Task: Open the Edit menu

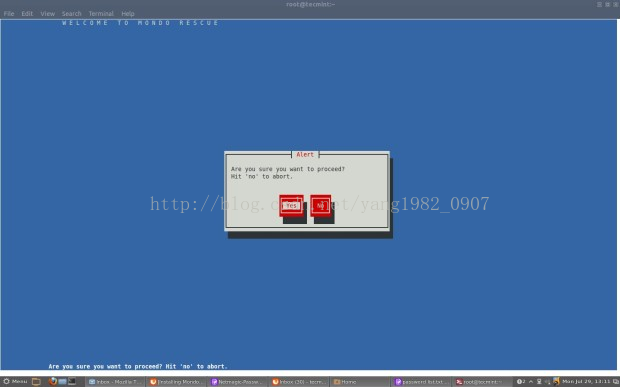Action: pos(27,13)
